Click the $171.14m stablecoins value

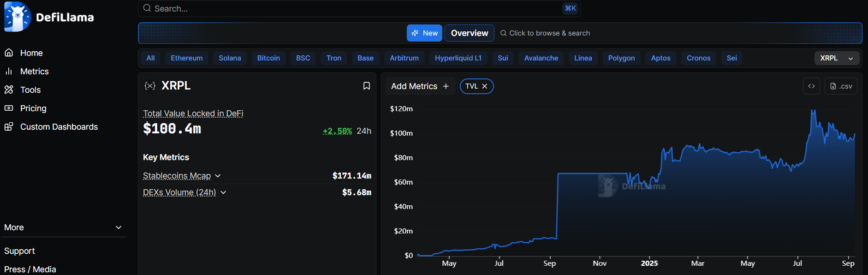click(x=352, y=176)
